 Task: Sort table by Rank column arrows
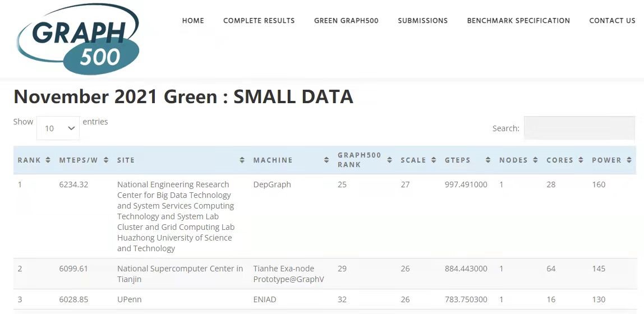[x=48, y=160]
